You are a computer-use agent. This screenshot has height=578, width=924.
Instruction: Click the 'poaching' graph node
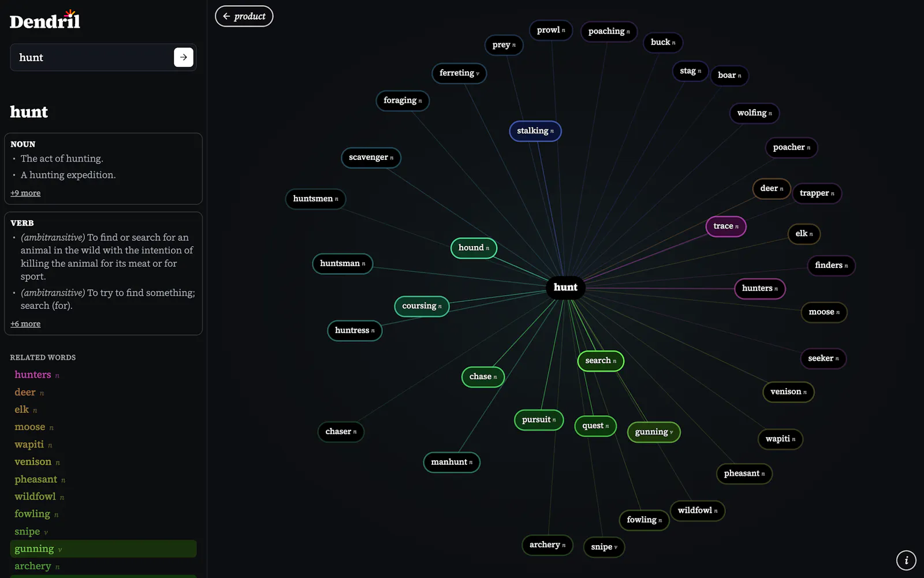click(x=609, y=31)
